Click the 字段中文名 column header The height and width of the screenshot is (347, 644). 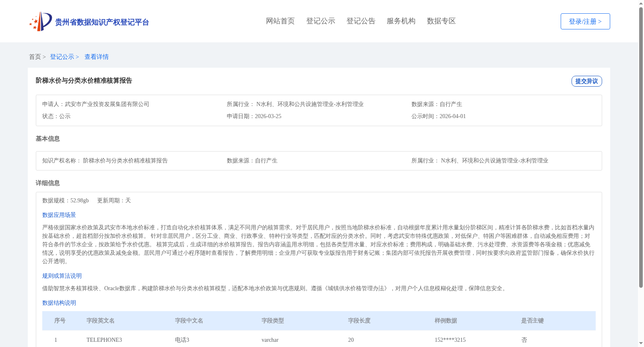[x=189, y=320]
